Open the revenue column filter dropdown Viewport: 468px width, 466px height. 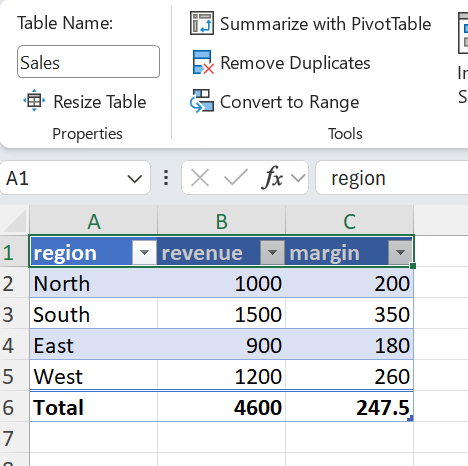pyautogui.click(x=272, y=252)
